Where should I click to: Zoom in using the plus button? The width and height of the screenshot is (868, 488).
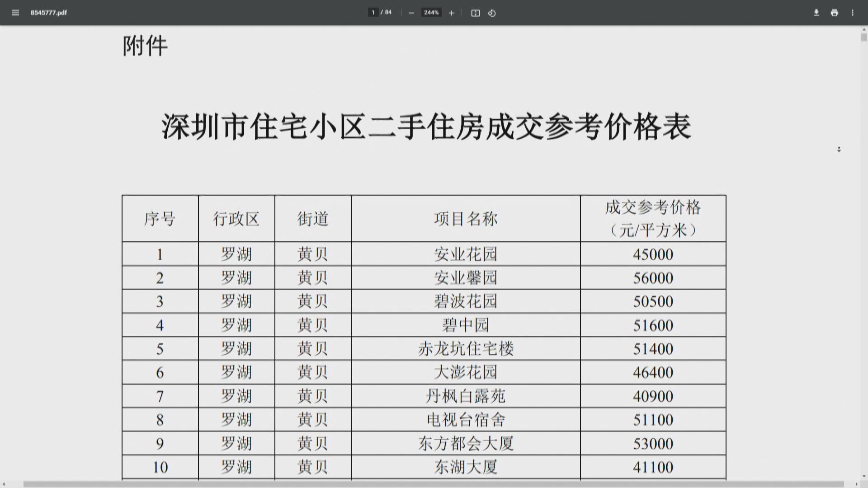[x=451, y=13]
